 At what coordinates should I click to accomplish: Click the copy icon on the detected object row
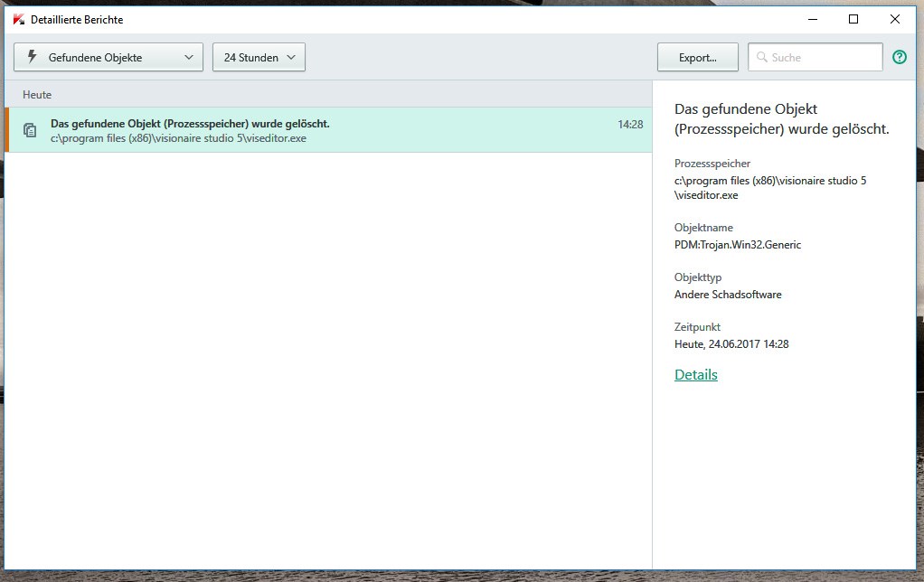point(30,129)
